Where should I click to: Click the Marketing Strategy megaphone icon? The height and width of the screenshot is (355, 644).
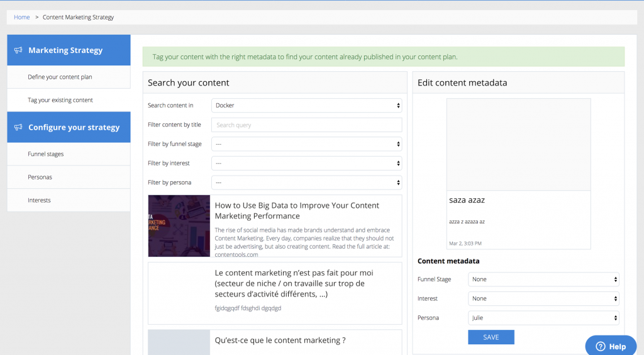[x=18, y=50]
